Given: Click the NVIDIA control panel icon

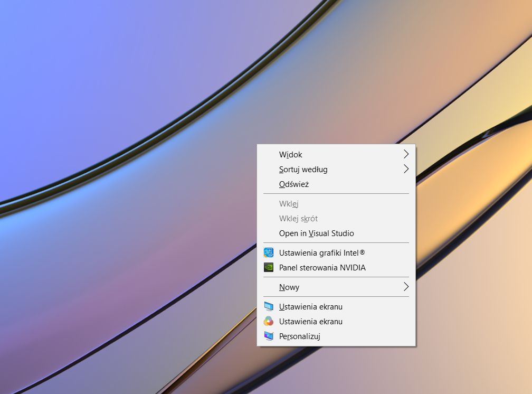Looking at the screenshot, I should tap(269, 268).
